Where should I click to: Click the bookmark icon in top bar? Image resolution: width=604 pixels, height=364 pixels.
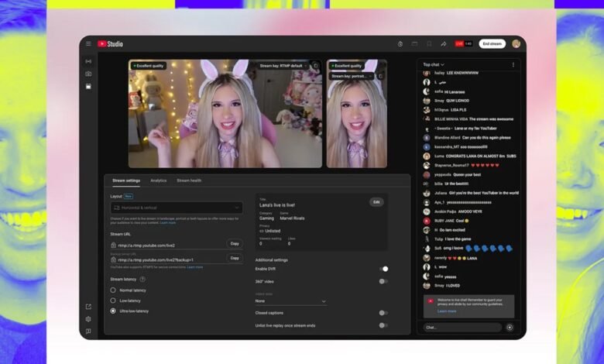[x=429, y=44]
